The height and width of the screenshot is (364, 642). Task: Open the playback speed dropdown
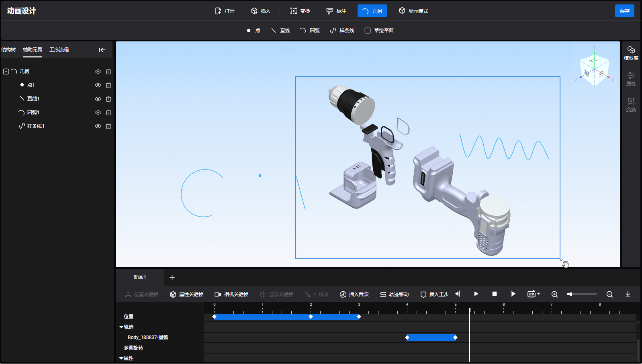point(534,294)
